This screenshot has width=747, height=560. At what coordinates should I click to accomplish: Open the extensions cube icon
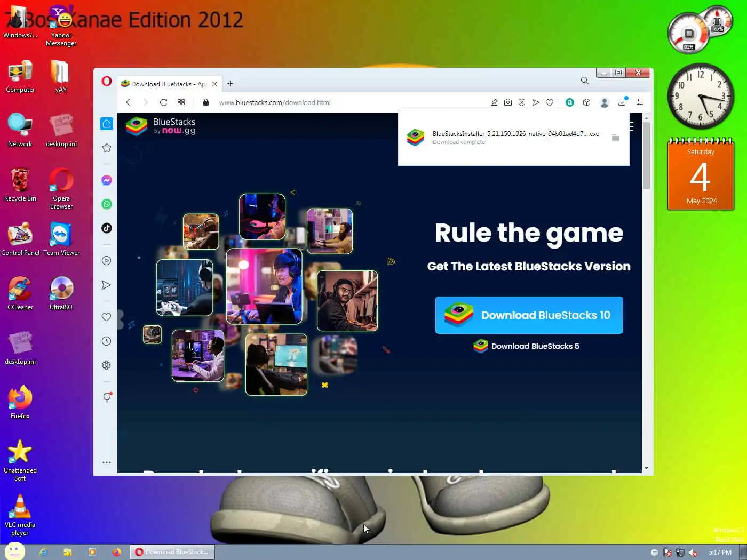pyautogui.click(x=586, y=102)
